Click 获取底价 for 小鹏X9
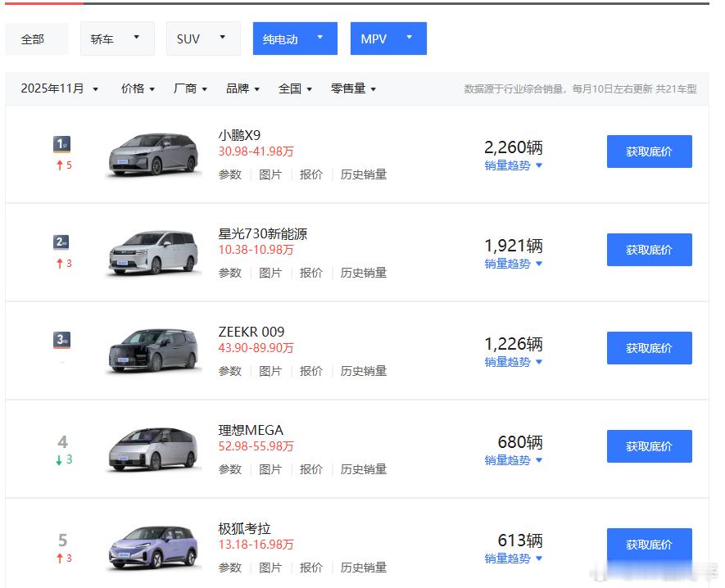The image size is (725, 588). click(x=649, y=152)
